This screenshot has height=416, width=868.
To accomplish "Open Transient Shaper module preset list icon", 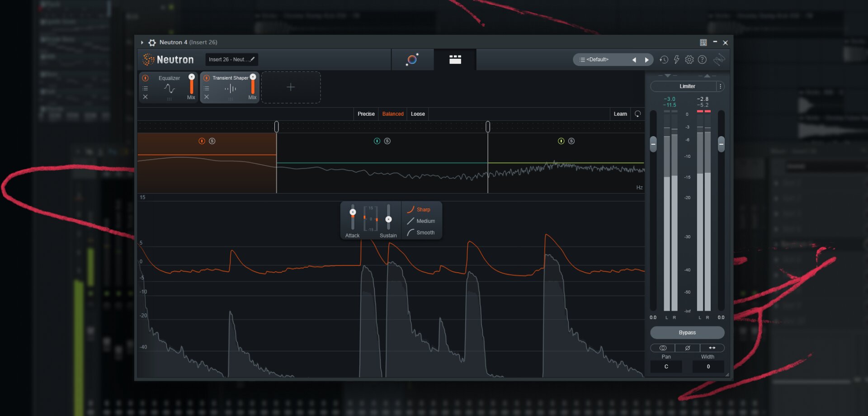I will coord(206,88).
